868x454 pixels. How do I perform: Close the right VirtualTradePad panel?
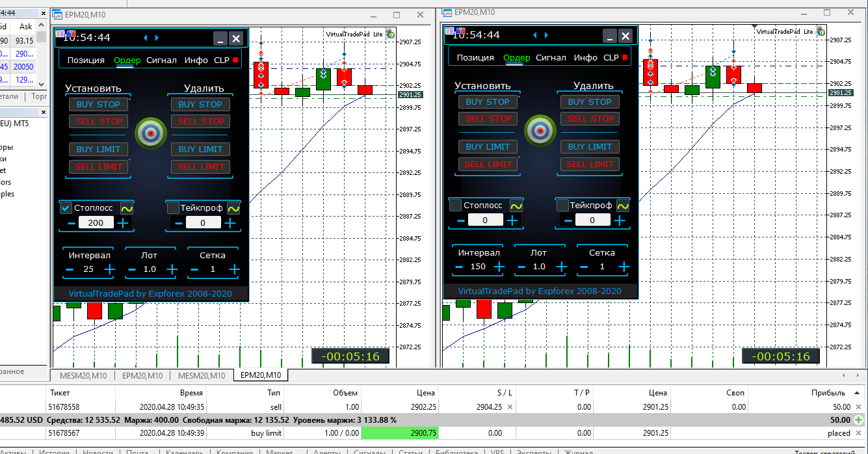click(x=625, y=36)
